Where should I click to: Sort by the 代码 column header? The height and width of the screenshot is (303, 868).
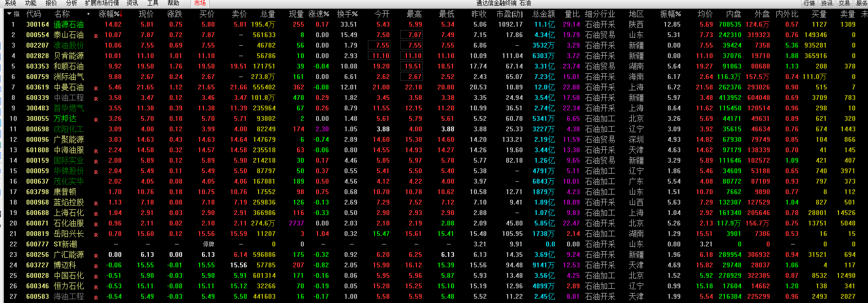33,14
